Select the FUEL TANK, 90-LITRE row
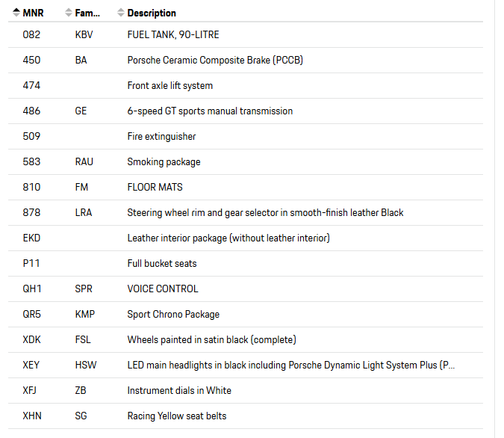The height and width of the screenshot is (438, 504). click(x=246, y=35)
